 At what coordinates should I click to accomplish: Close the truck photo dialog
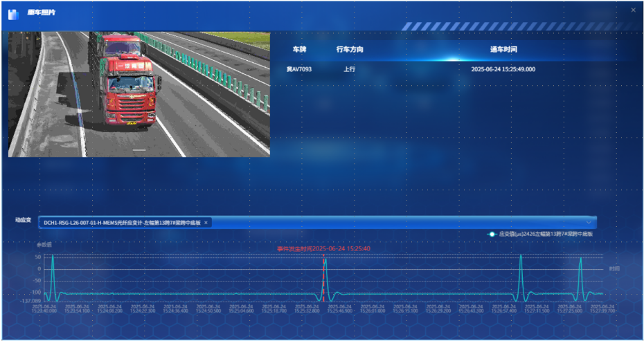click(633, 10)
